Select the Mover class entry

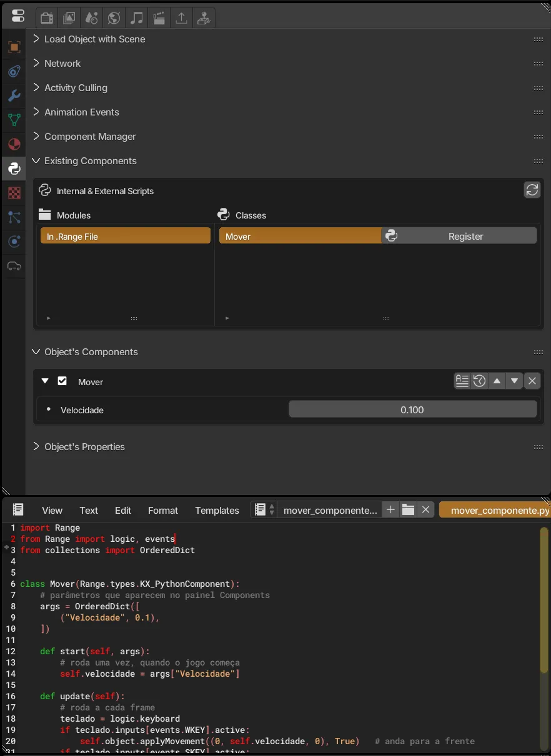coord(300,236)
